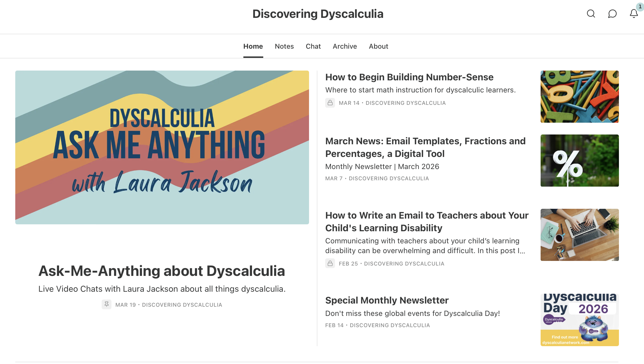Click the Dyscalculia Ask Me Anything banner

[162, 147]
